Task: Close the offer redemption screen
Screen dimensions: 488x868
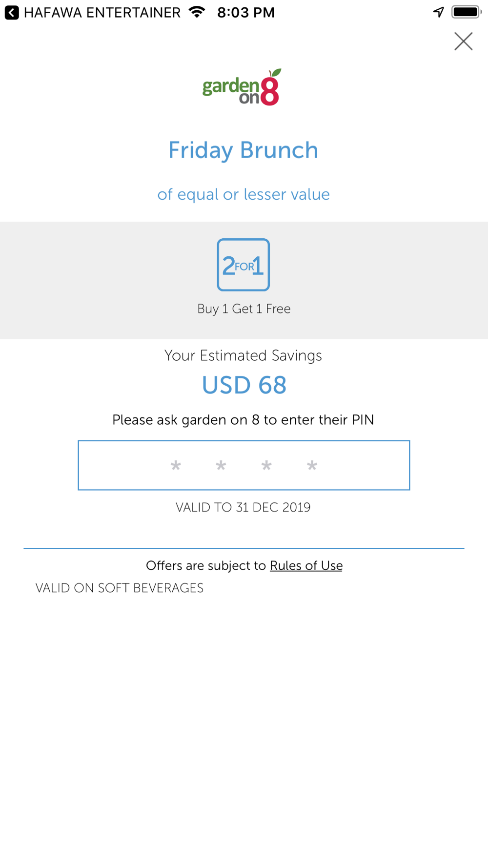Action: pos(463,41)
